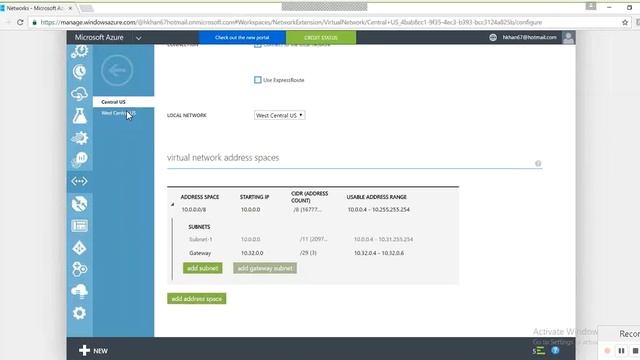Pause the screen recording
The height and width of the screenshot is (360, 640).
(621, 351)
